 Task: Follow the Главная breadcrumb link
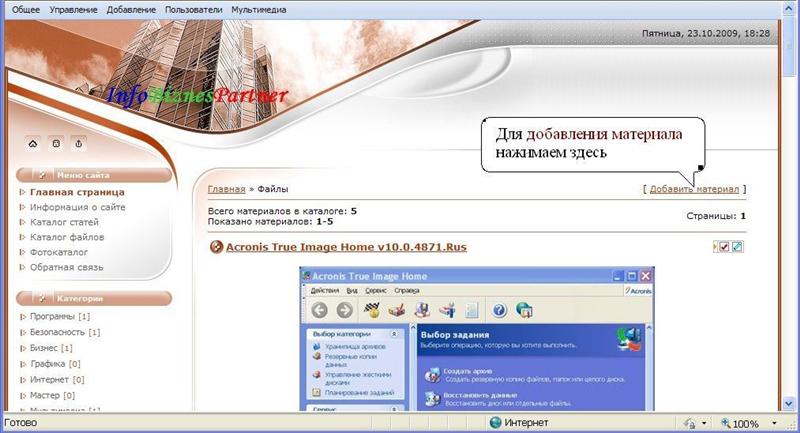coord(227,189)
